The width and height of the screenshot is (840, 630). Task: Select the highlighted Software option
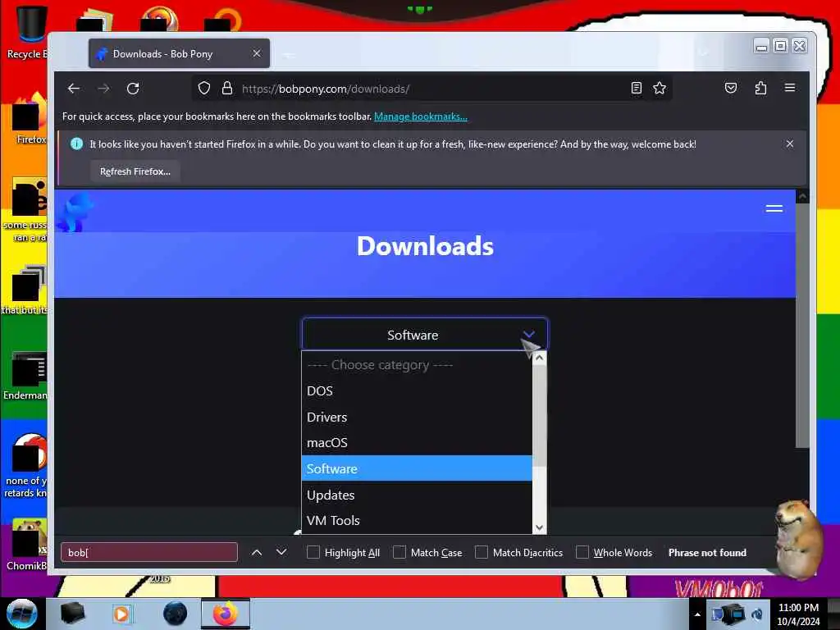point(417,468)
